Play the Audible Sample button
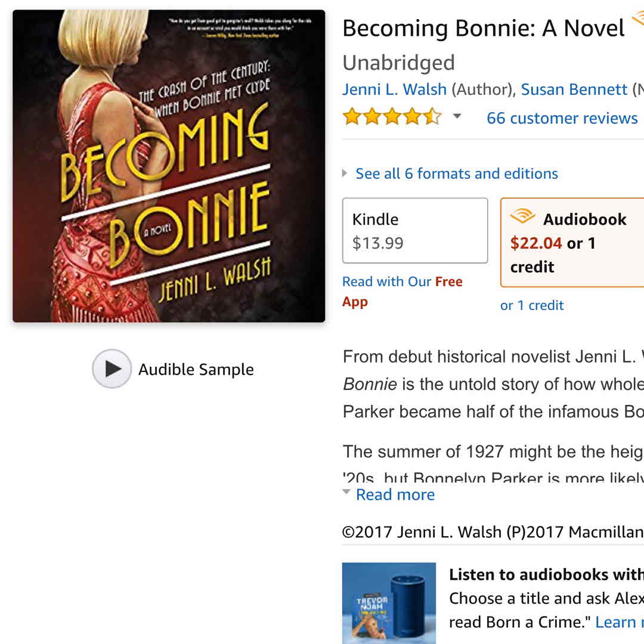Screen dimensions: 644x644 [x=112, y=369]
